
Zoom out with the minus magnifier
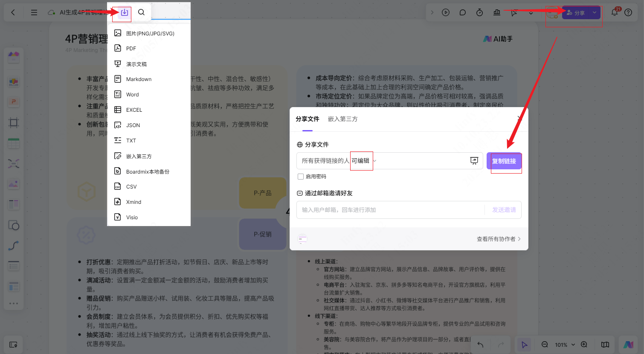(545, 345)
